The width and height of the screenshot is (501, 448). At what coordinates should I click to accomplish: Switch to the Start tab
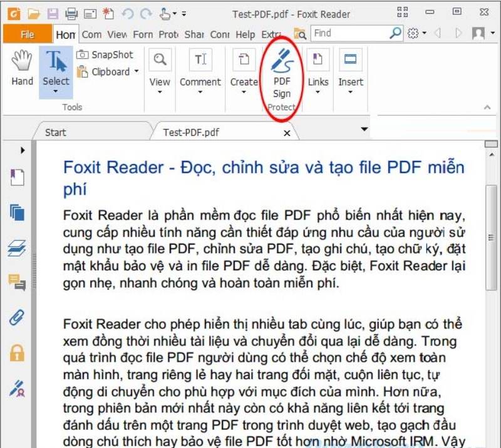pos(56,132)
